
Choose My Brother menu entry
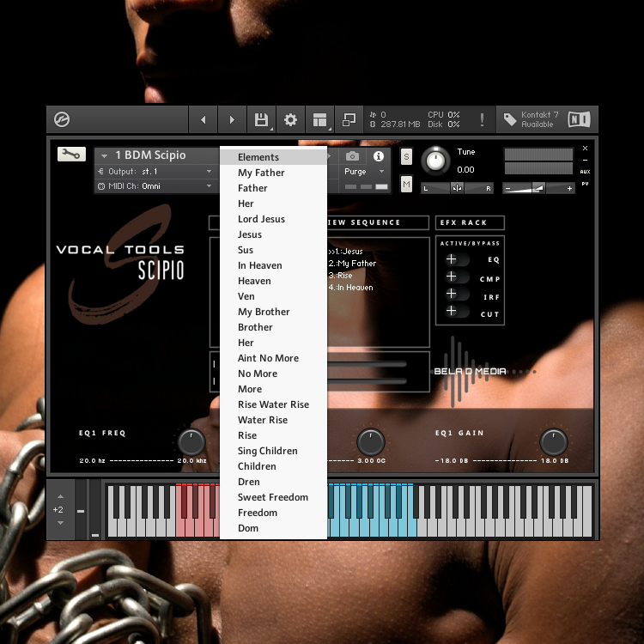point(273,312)
